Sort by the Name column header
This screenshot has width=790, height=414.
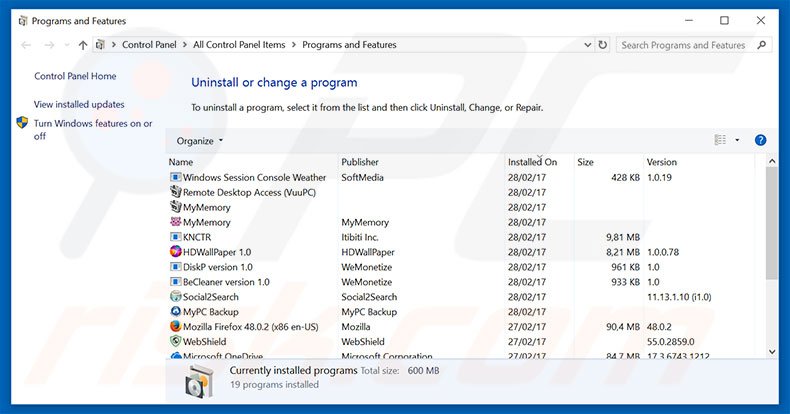coord(181,162)
